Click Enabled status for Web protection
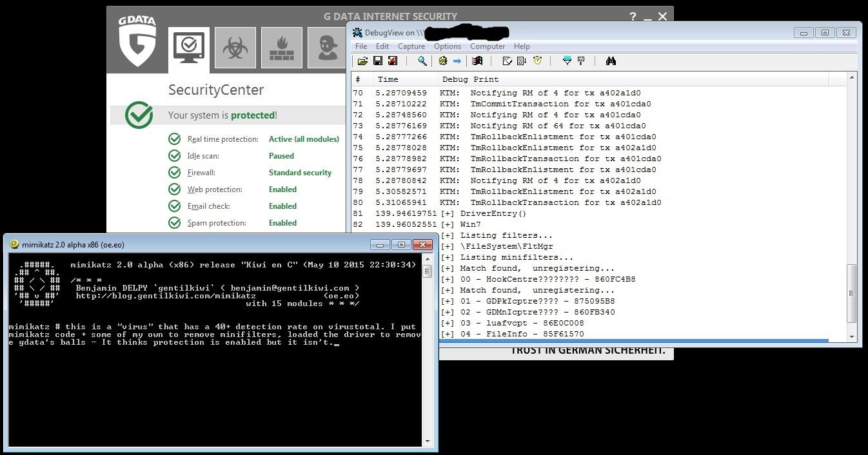The width and height of the screenshot is (868, 455). point(282,189)
